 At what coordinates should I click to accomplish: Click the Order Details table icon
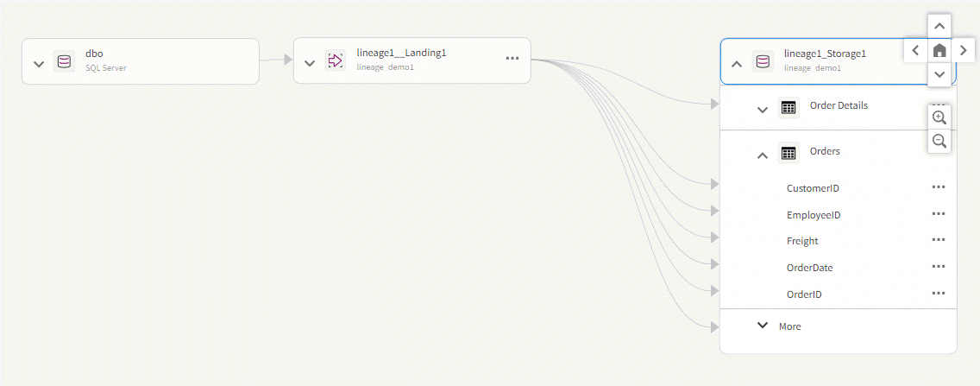point(788,108)
